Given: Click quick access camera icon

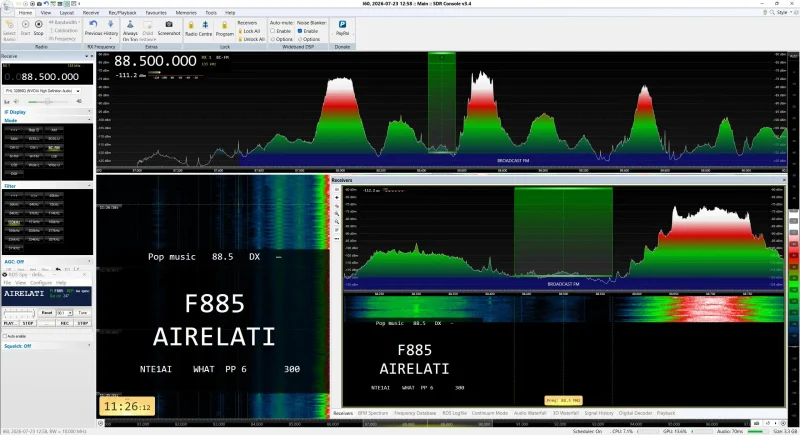Looking at the screenshot, I should [x=39, y=4].
